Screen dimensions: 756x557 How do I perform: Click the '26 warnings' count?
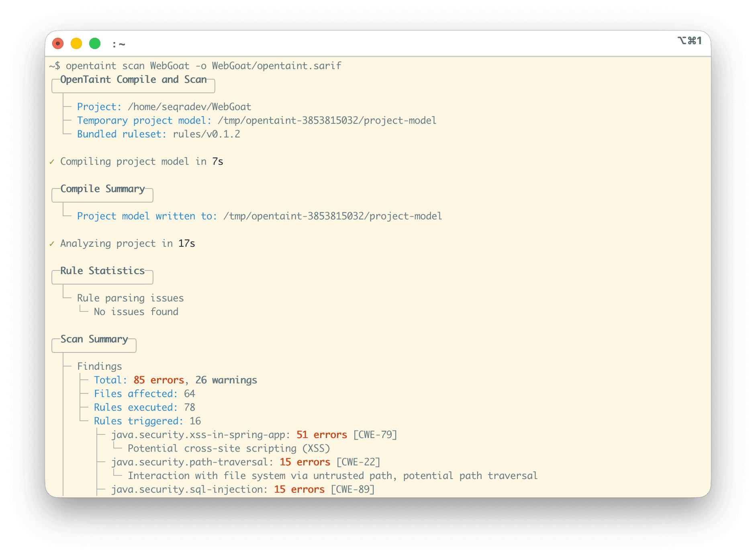coord(226,380)
